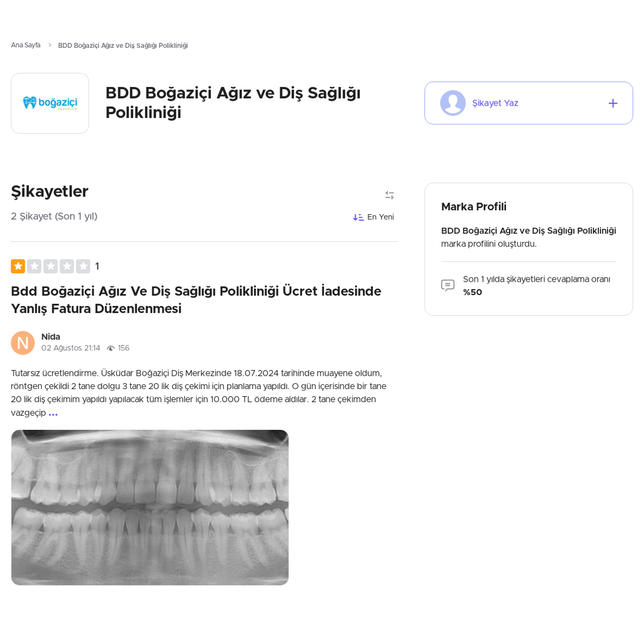Click the fifth grey rating star
The width and height of the screenshot is (644, 644).
tap(83, 266)
